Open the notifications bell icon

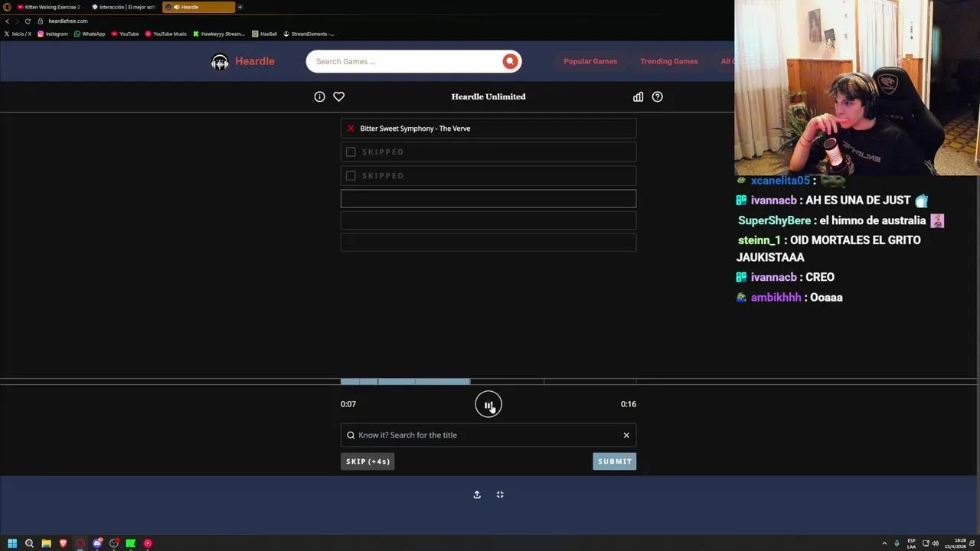click(x=972, y=543)
